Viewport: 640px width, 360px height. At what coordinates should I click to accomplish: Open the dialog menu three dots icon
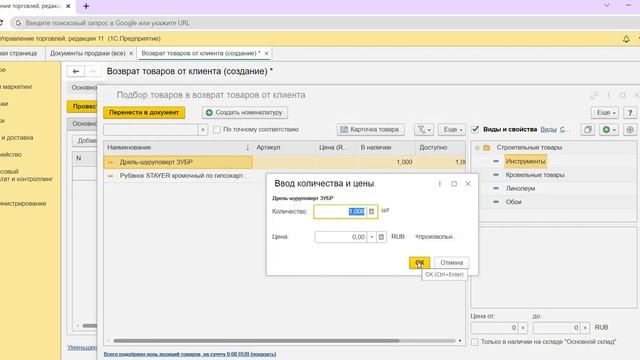tap(440, 184)
